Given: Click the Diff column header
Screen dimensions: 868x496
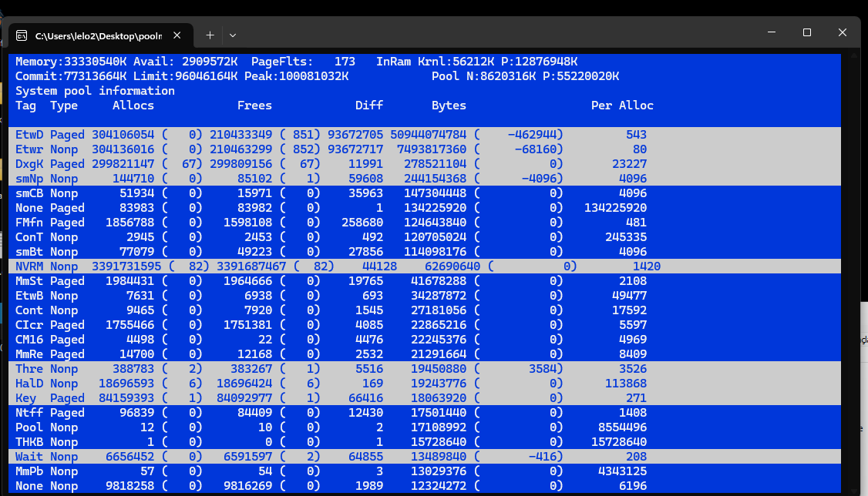Looking at the screenshot, I should click(x=369, y=106).
